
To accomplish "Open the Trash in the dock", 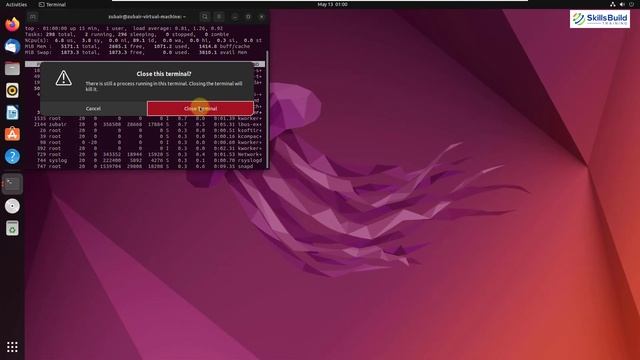I will click(x=12, y=228).
